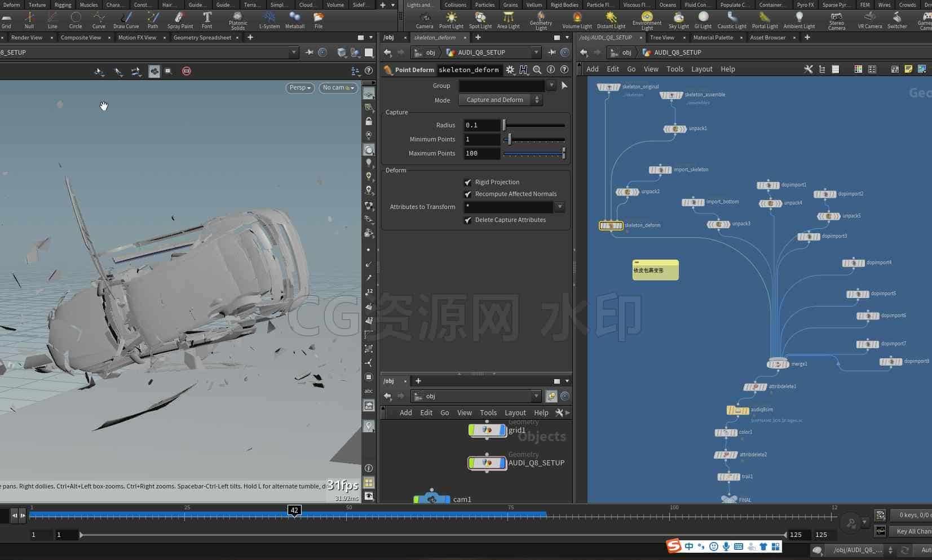Open Attributes to Transform dropdown arrow
This screenshot has width=932, height=560.
tap(559, 207)
